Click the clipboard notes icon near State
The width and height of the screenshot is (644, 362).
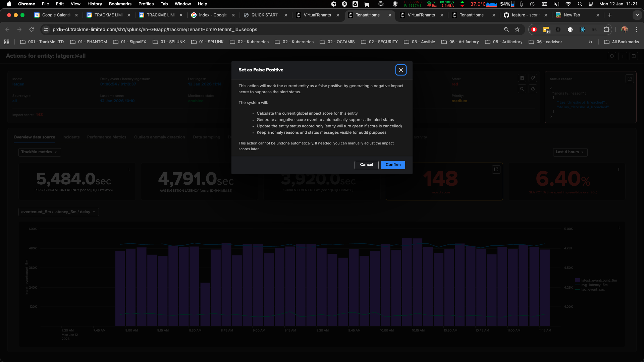click(x=522, y=78)
